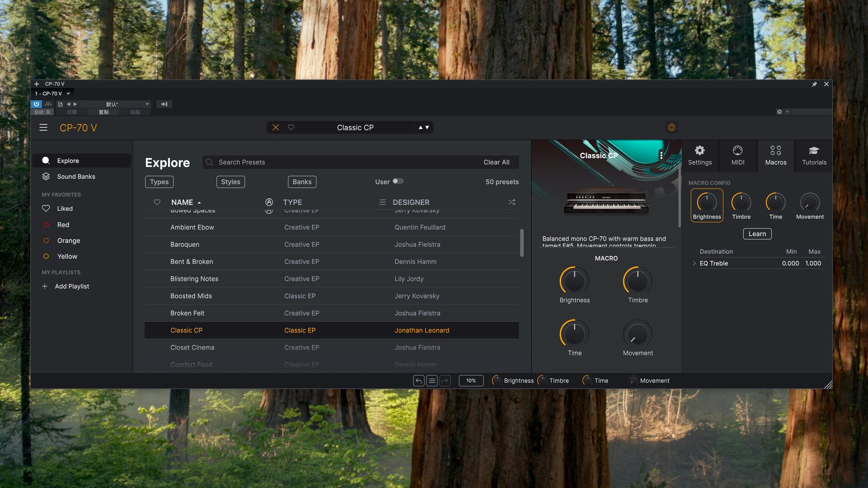Open the '1 - CP-70 V' instrument dropdown
The image size is (868, 488).
53,94
